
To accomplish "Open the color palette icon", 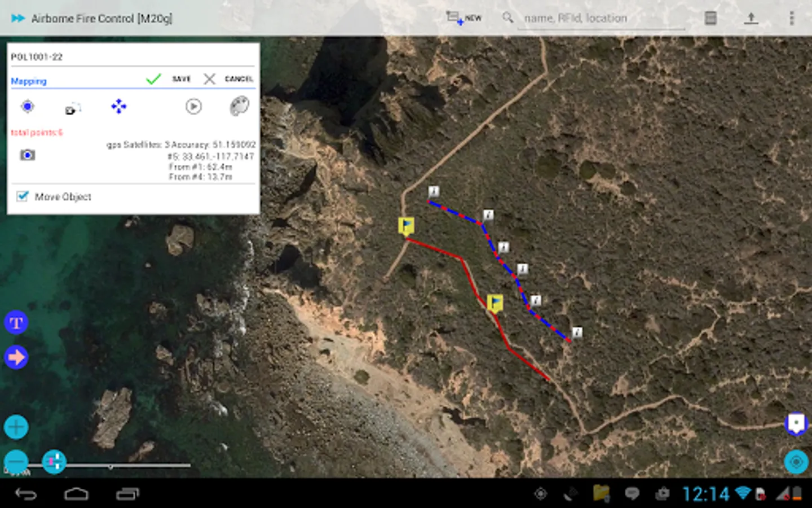I will pyautogui.click(x=239, y=106).
